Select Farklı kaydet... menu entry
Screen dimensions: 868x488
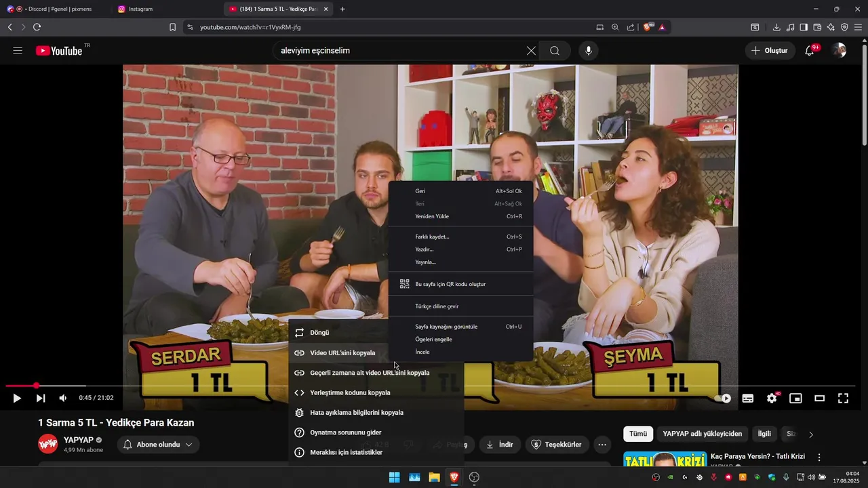point(461,237)
